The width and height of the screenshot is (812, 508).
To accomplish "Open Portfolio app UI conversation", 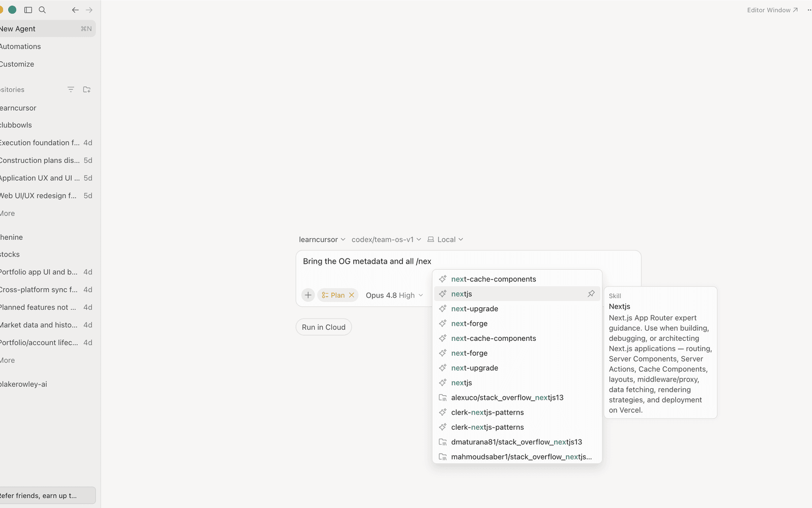I will point(48,272).
